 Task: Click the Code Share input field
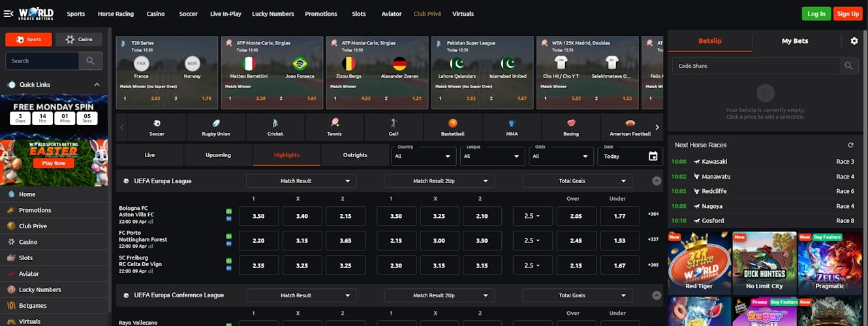(756, 66)
